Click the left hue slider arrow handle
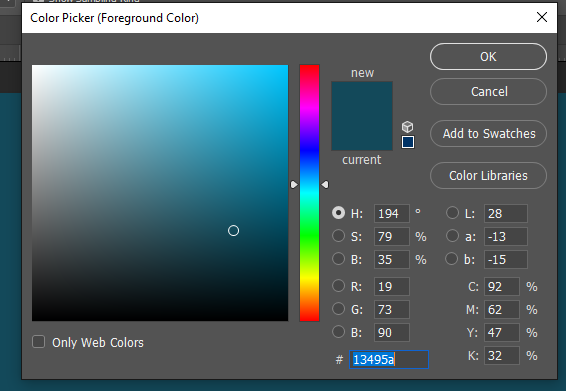 click(294, 185)
